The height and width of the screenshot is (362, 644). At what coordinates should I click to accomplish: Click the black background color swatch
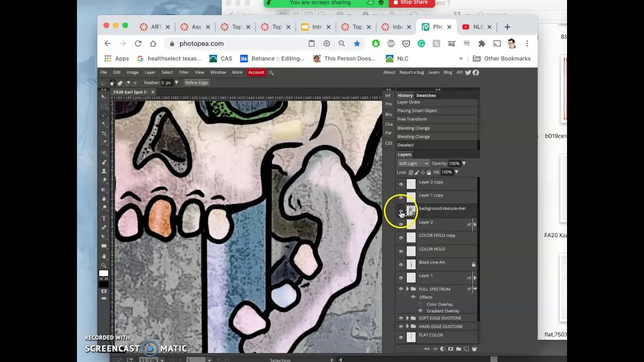[104, 284]
